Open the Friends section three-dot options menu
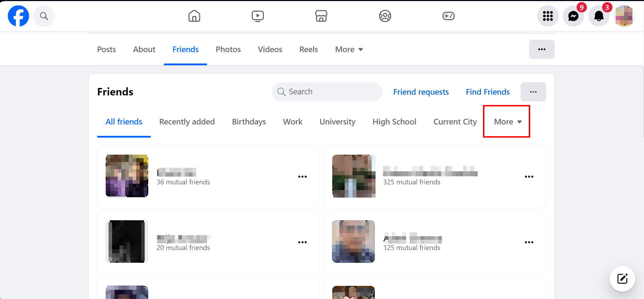The width and height of the screenshot is (644, 299). click(533, 92)
